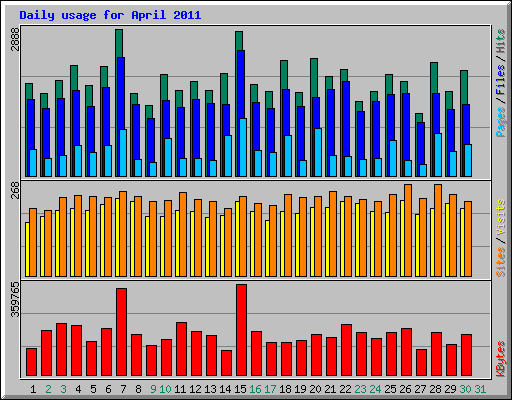Viewport: 512px width, 400px height.
Task: Click the yellow visits bar for day 7
Action: pyautogui.click(x=117, y=237)
